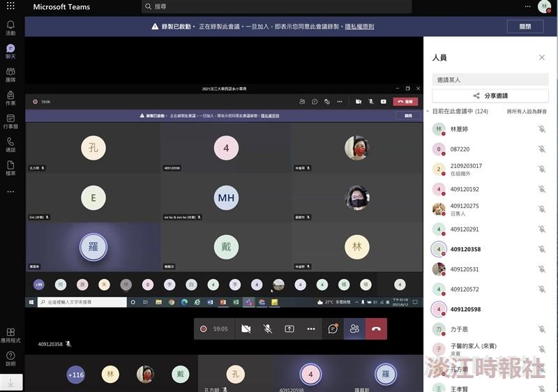Open settings and more at top right
The height and width of the screenshot is (392, 558).
(528, 6)
